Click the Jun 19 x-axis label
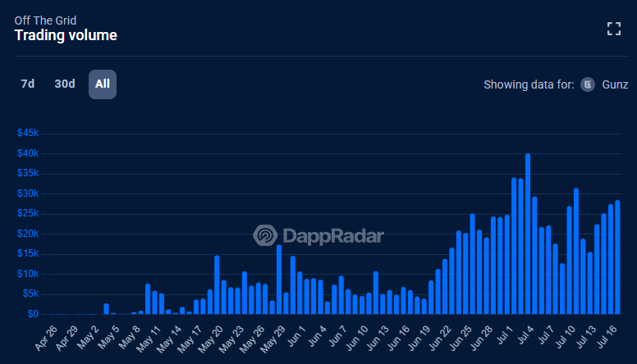 click(419, 338)
